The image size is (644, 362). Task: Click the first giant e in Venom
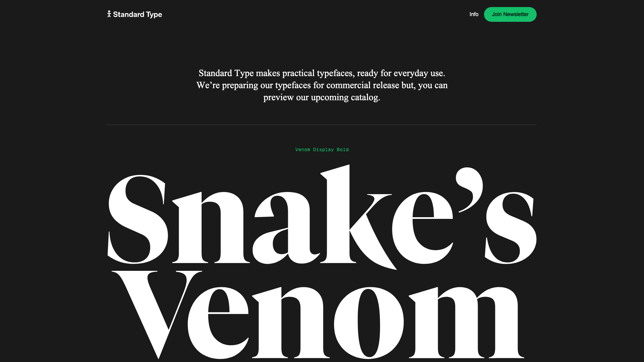click(x=218, y=323)
